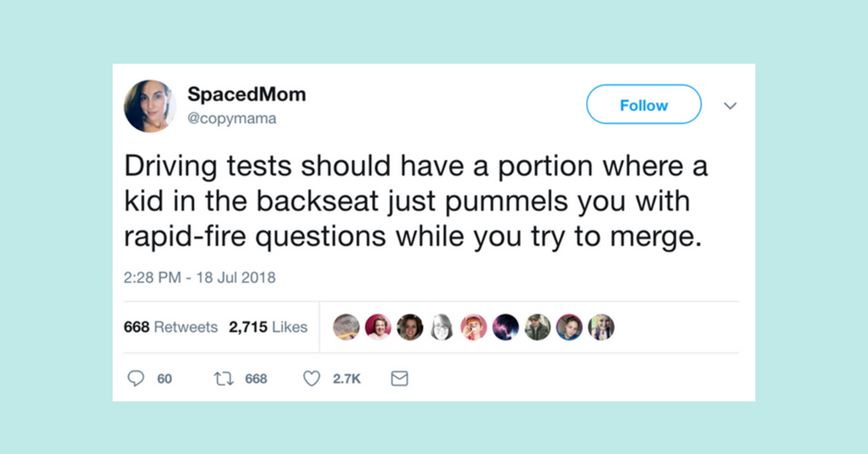Click the 60 replies count
Viewport: 868px width, 454px height.
point(165,378)
